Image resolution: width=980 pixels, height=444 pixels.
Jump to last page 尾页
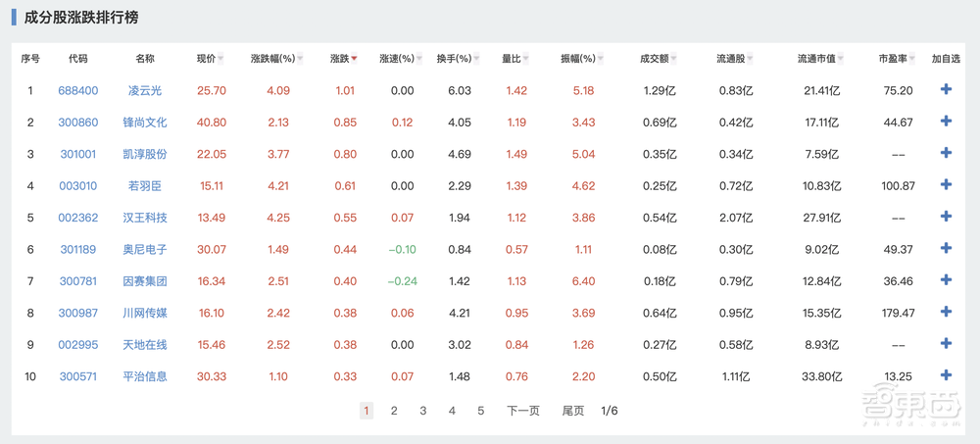point(573,411)
